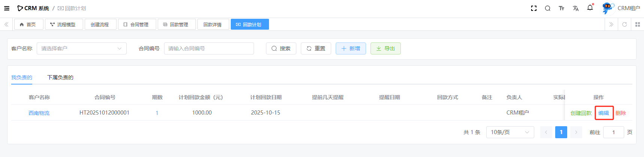This screenshot has height=157, width=644.
Task: Open the 10条/页 page size dropdown
Action: pyautogui.click(x=510, y=132)
